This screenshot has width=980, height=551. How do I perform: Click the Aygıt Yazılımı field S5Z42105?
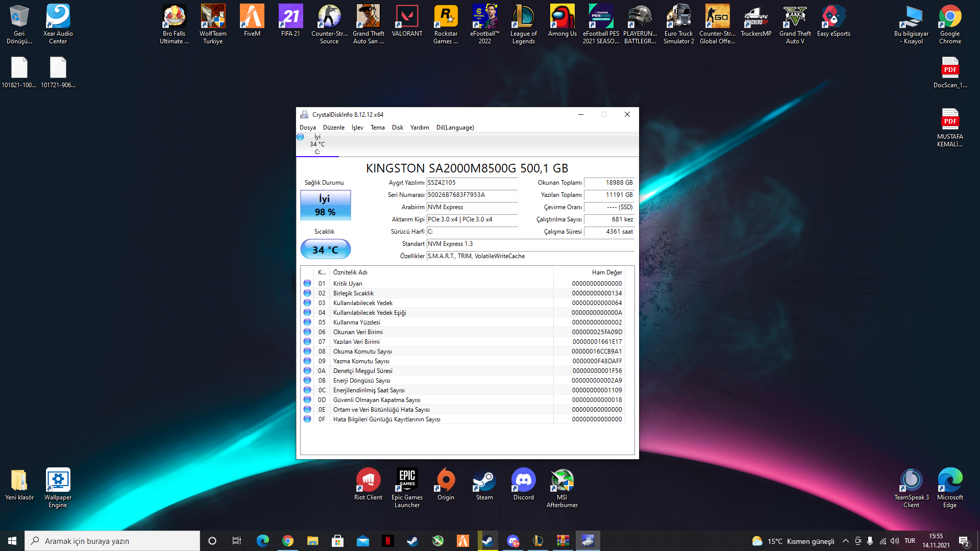click(472, 183)
